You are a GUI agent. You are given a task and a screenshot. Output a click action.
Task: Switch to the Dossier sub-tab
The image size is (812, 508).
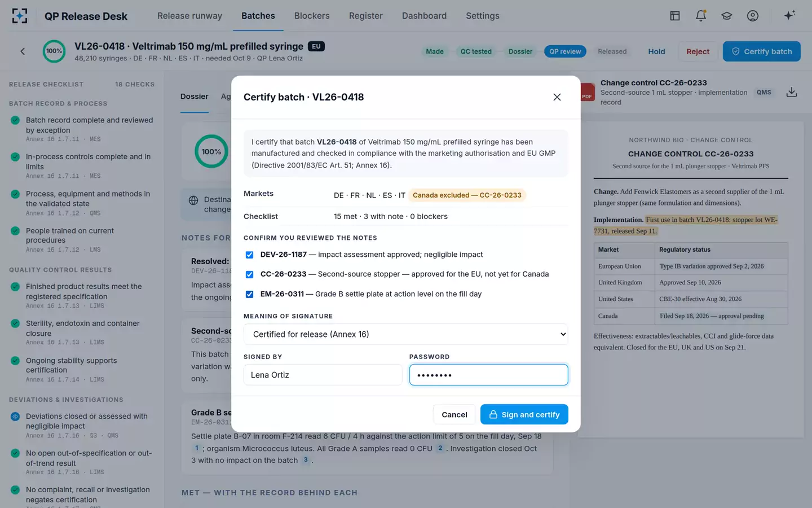(195, 97)
